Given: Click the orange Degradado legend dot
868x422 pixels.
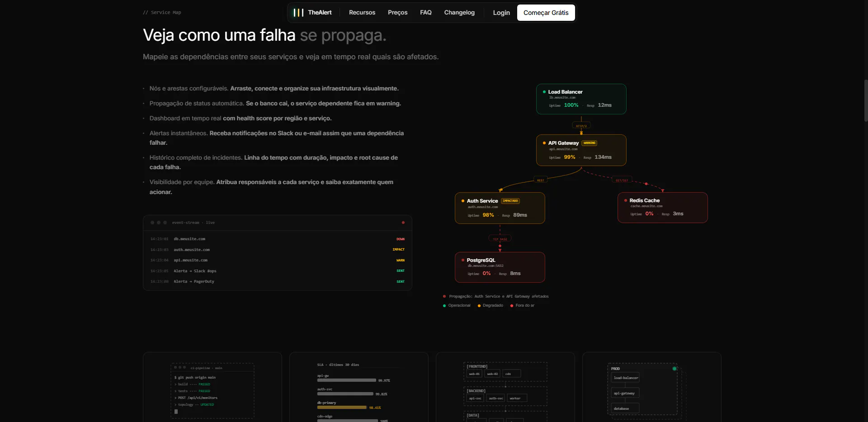Looking at the screenshot, I should (479, 306).
